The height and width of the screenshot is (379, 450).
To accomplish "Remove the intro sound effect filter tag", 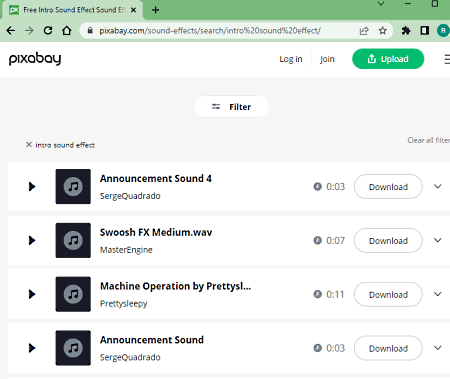I will [x=29, y=145].
